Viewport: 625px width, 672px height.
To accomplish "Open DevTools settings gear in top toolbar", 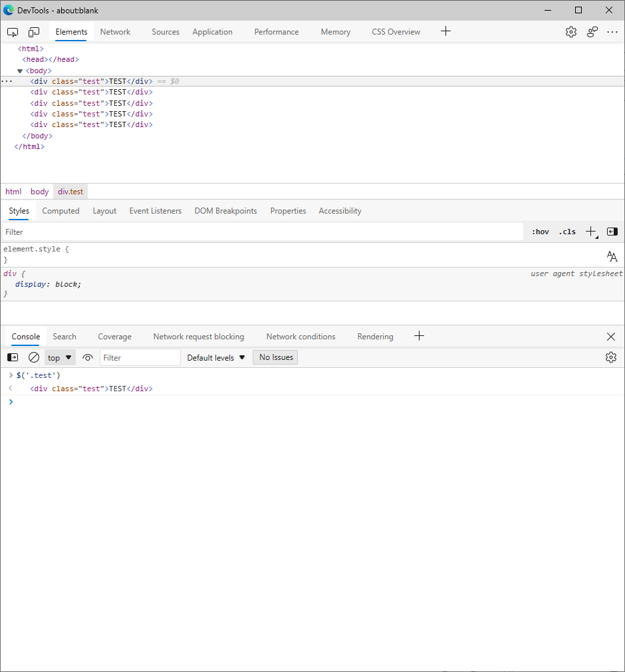I will point(571,32).
